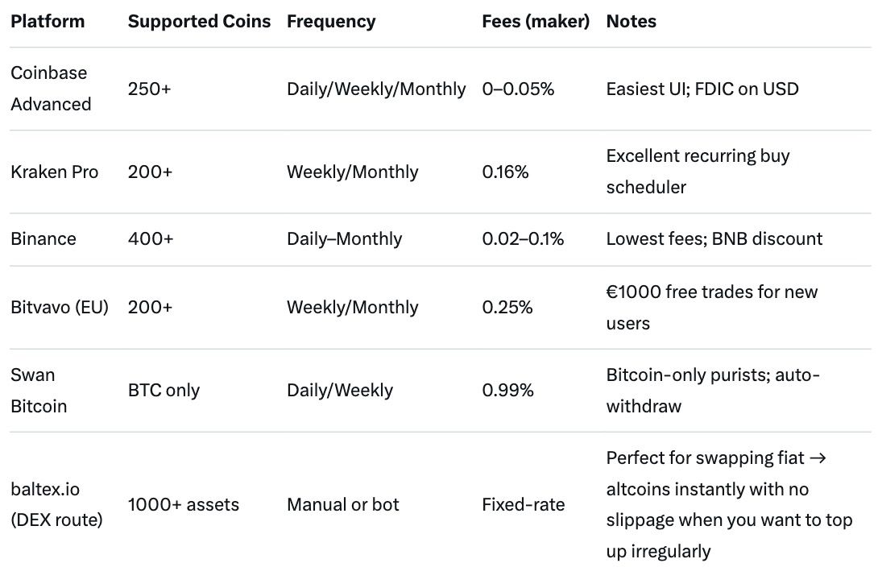Click the Frequency column header
The width and height of the screenshot is (878, 588).
331,22
